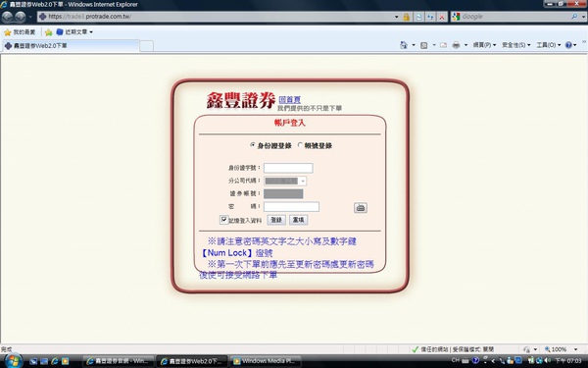This screenshot has width=588, height=368.
Task: Click the tray help question mark icon
Action: (475, 360)
